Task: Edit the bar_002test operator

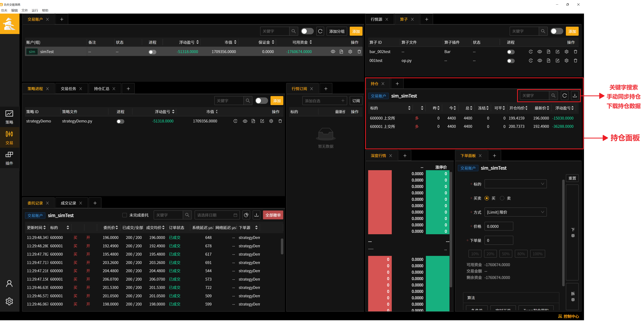Action: coord(557,52)
